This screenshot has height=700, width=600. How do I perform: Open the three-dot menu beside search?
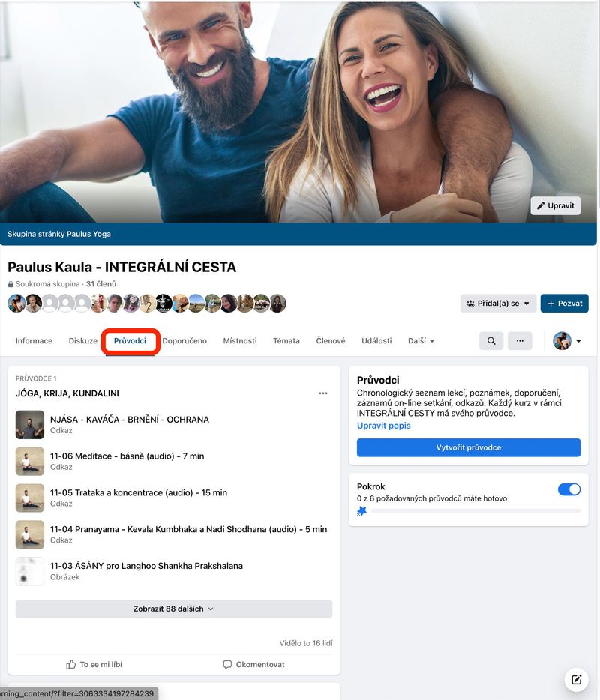[520, 340]
